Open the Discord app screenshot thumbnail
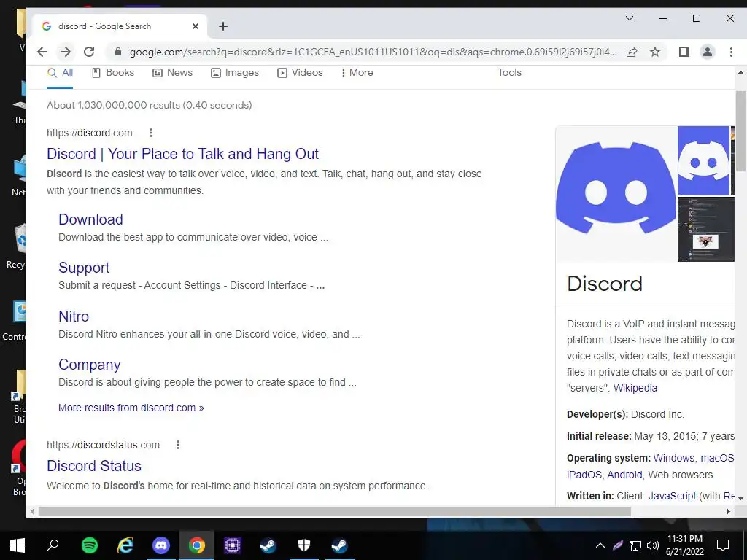The image size is (747, 560). coord(705,230)
